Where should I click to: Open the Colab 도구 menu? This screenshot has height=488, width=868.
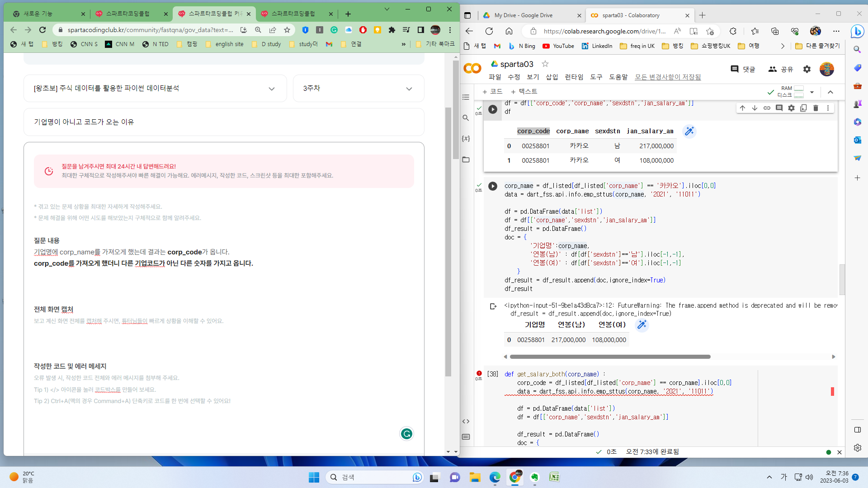[596, 77]
